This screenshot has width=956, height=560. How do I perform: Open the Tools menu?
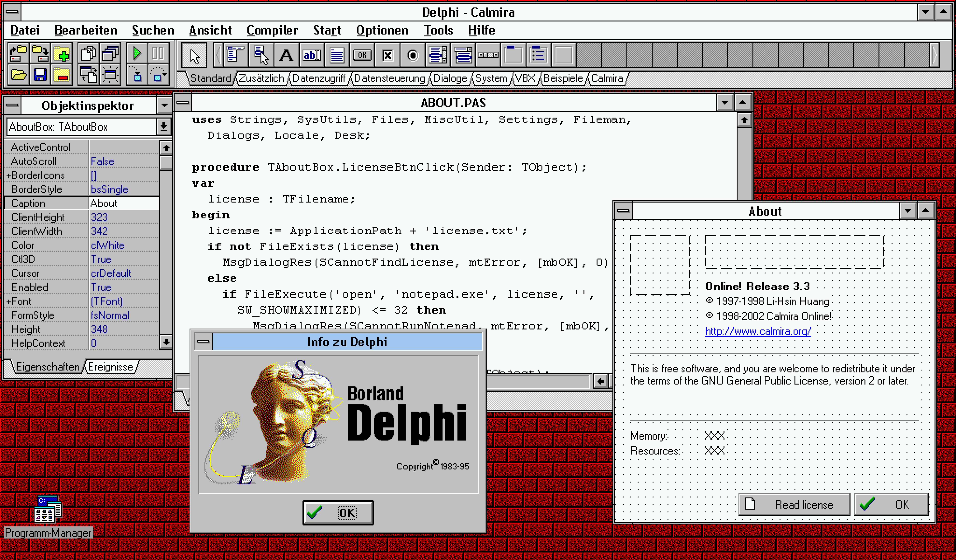pos(438,30)
